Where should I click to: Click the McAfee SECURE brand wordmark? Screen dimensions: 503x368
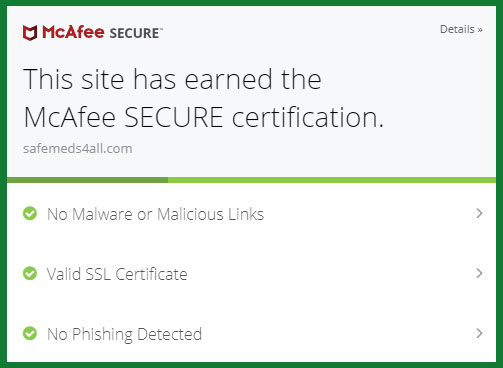pyautogui.click(x=93, y=33)
